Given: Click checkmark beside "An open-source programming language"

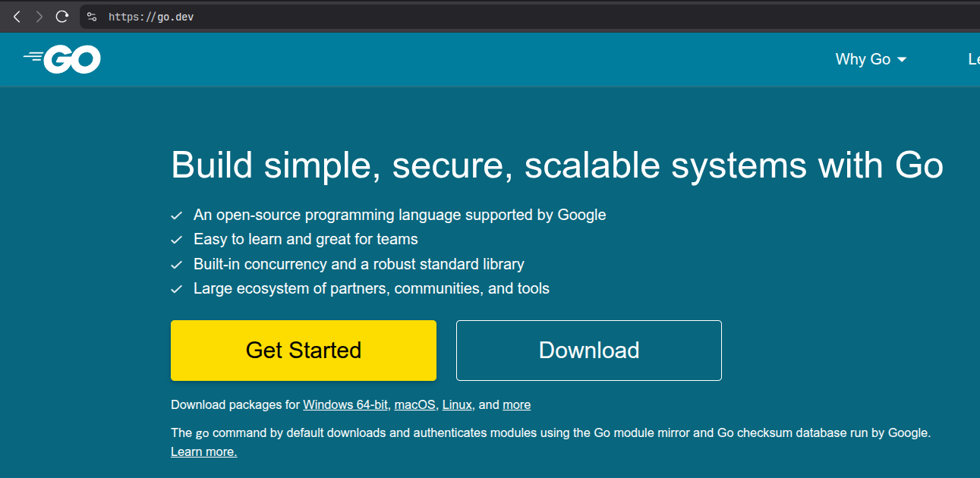Looking at the screenshot, I should (177, 215).
